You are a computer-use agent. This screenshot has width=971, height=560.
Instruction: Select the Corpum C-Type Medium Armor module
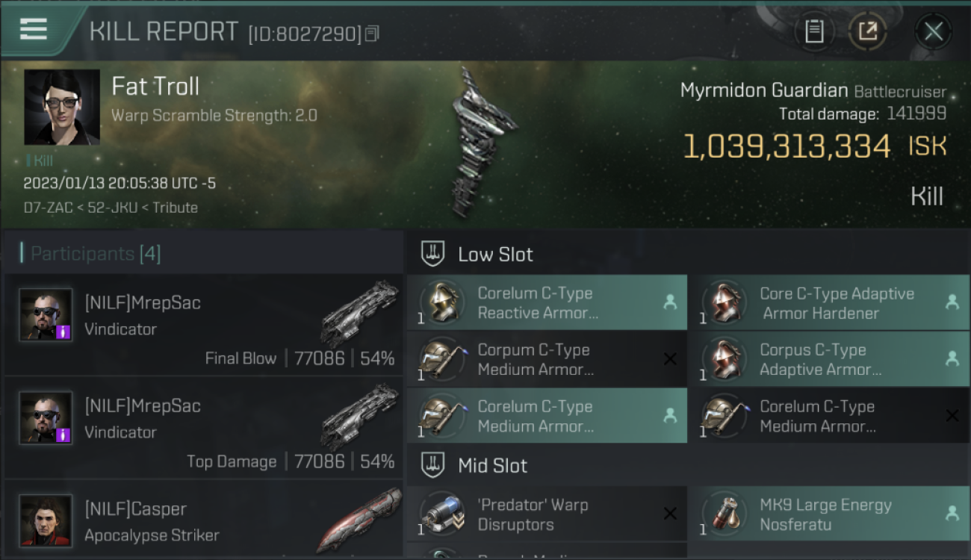point(547,359)
